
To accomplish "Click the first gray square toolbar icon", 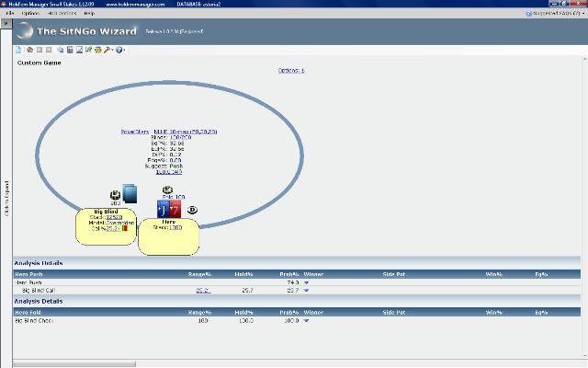I will (x=40, y=50).
